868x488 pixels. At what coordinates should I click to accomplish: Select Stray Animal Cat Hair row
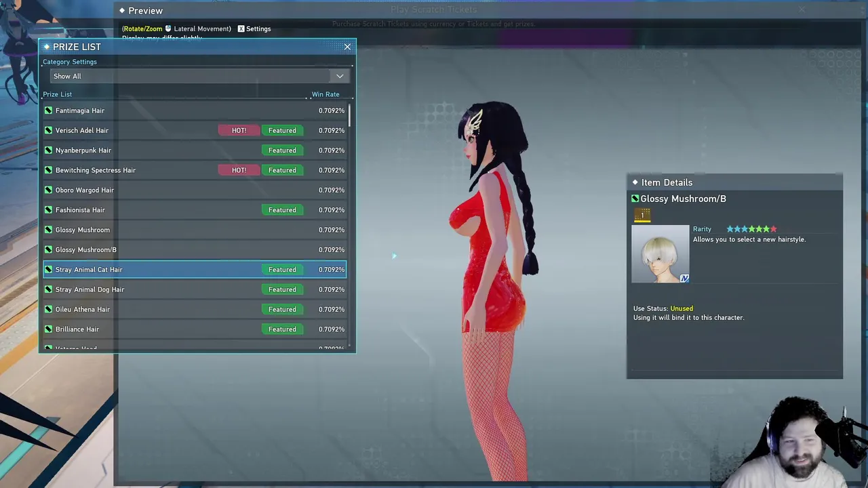(x=195, y=270)
